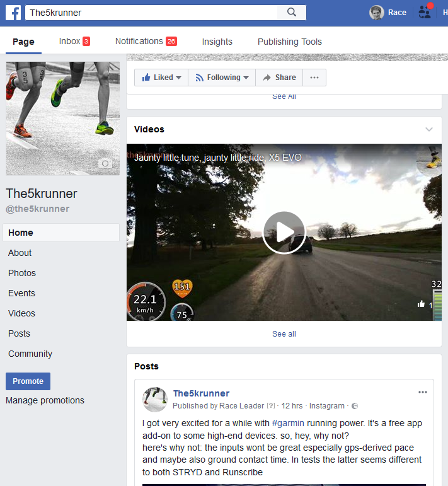Image resolution: width=448 pixels, height=486 pixels.
Task: Click the question mark next to Race Leader
Action: pos(271,406)
